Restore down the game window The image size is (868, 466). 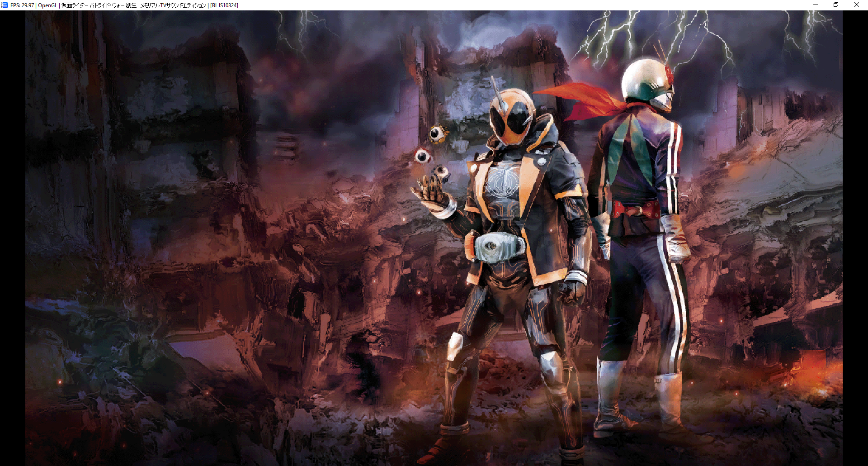tap(836, 5)
